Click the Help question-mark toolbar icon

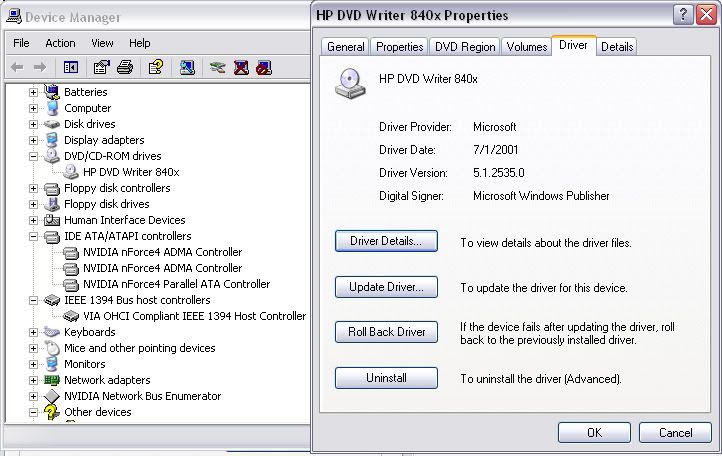point(156,68)
